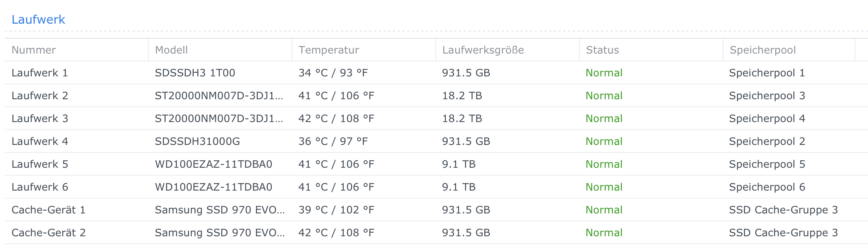Select the Laufwerk 1 row

coord(40,73)
